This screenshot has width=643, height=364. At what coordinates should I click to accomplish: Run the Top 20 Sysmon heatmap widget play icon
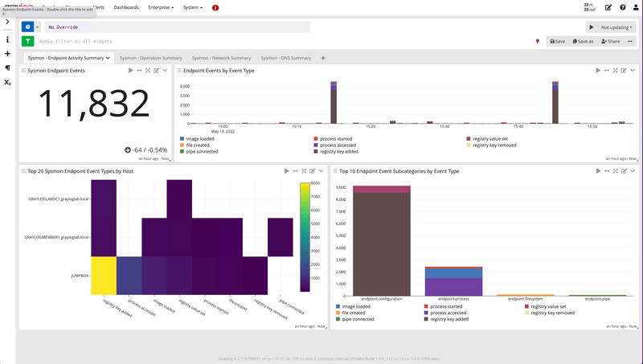pyautogui.click(x=287, y=171)
